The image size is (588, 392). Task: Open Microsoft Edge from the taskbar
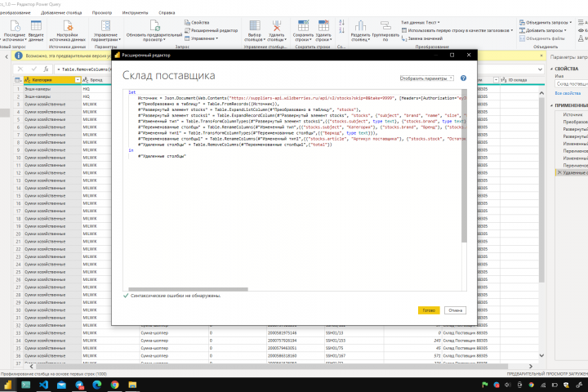(x=97, y=385)
